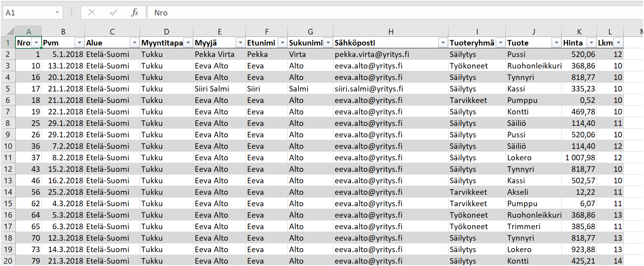
Task: Click the date cell 8.2.2018
Action: 63,158
